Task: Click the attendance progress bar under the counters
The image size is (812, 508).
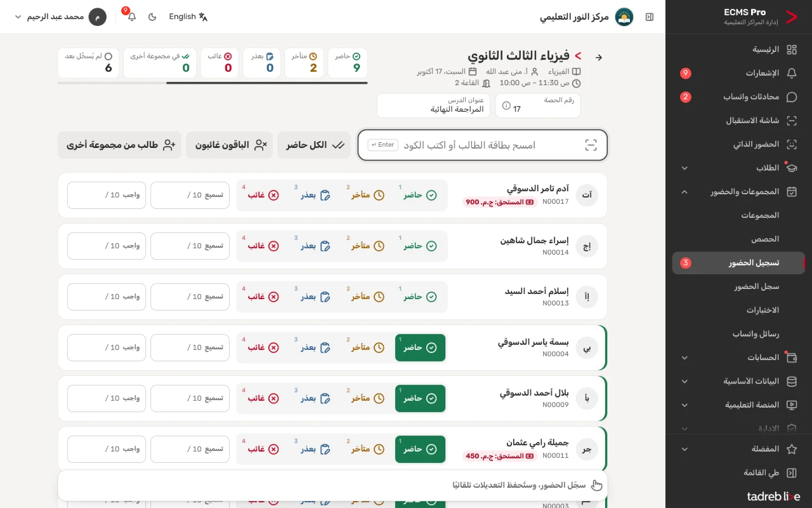Action: coord(213,83)
